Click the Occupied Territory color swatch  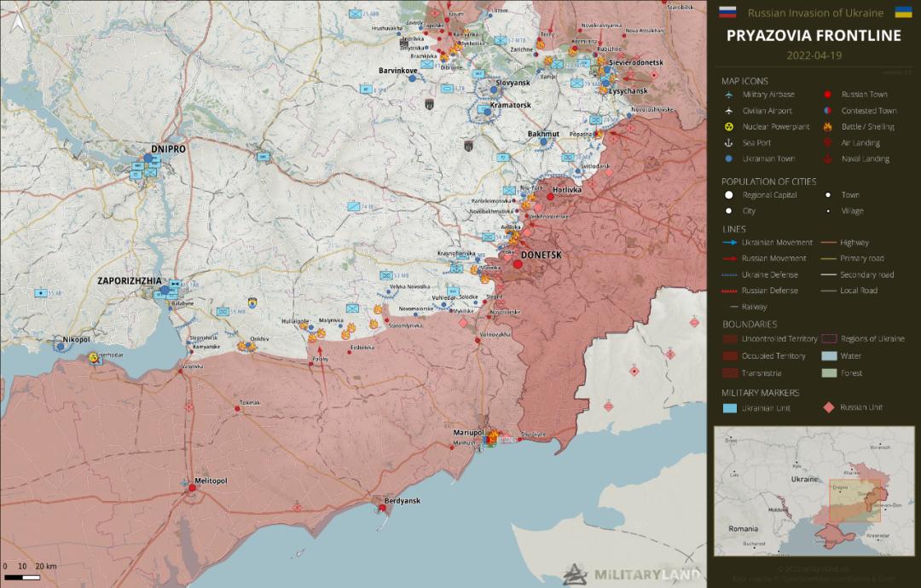(x=729, y=356)
